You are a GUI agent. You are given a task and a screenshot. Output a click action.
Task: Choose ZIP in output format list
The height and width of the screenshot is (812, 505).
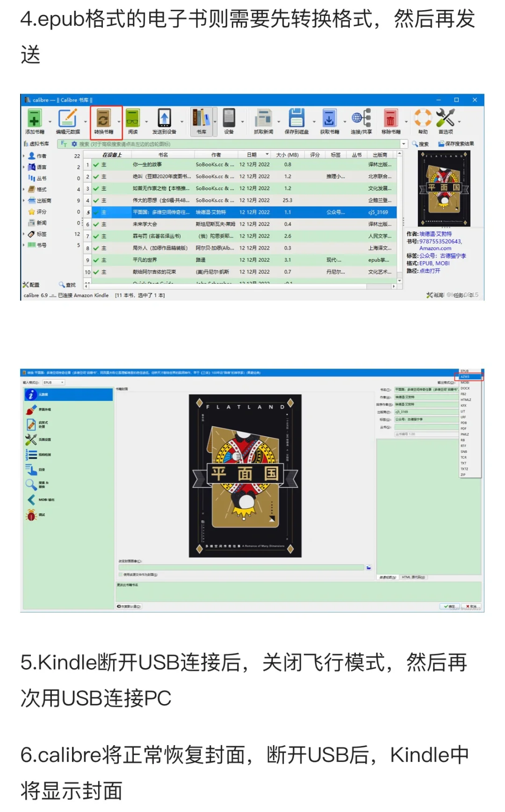[x=469, y=475]
